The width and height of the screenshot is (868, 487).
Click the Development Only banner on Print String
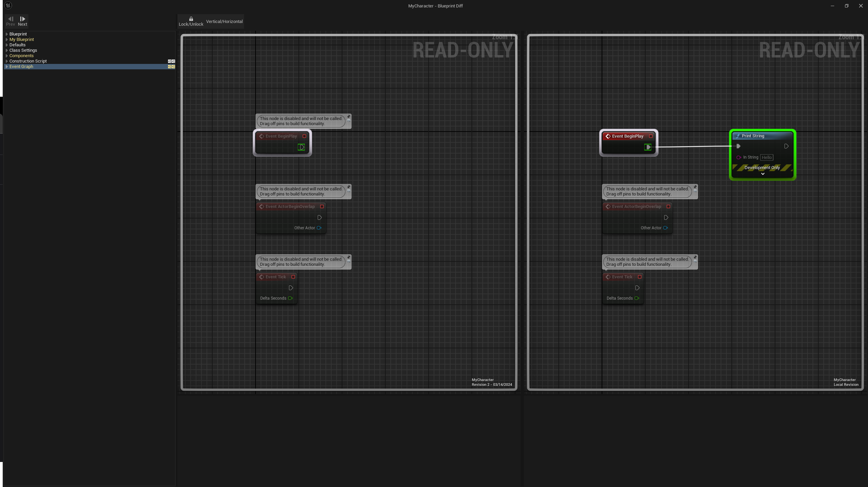coord(762,168)
